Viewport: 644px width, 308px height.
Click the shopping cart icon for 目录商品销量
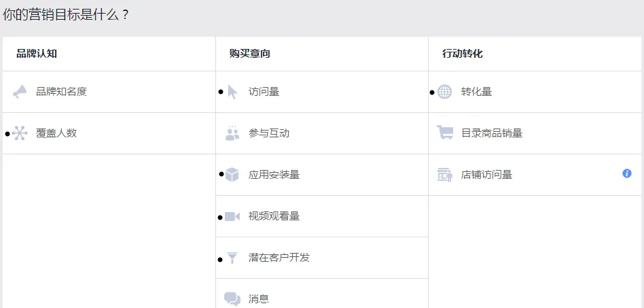(x=445, y=133)
